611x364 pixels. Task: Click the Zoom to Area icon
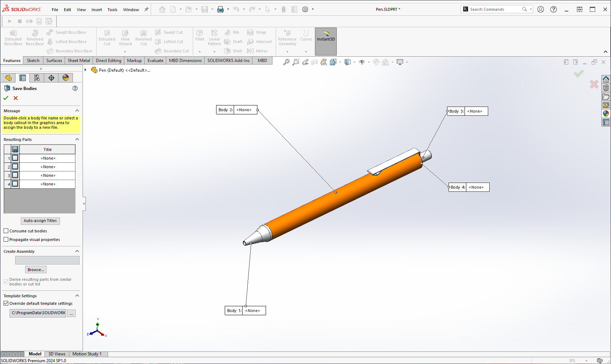[x=295, y=62]
